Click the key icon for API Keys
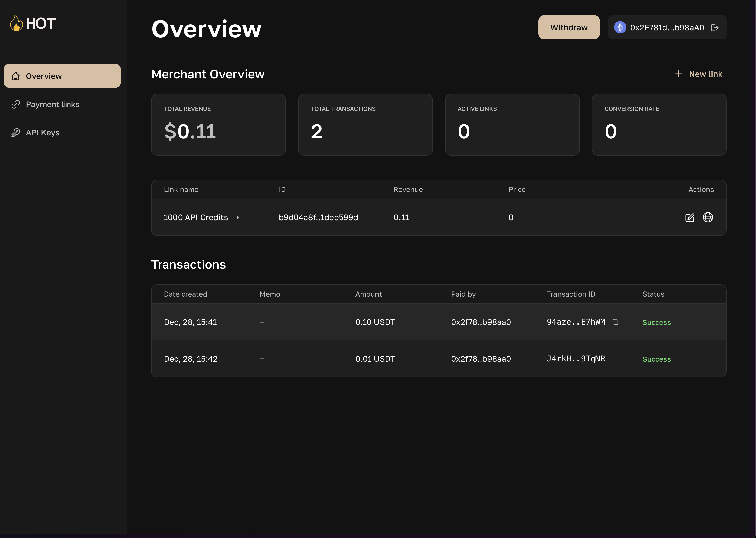Viewport: 756px width, 538px height. tap(16, 133)
